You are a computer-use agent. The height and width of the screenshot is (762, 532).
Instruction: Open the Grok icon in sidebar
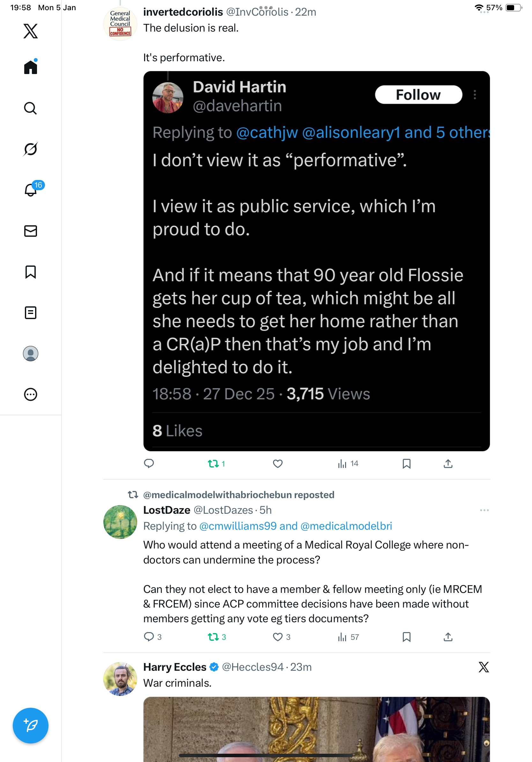(x=31, y=149)
